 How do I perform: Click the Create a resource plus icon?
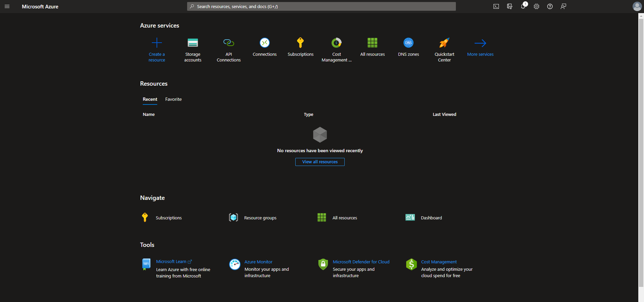click(157, 43)
